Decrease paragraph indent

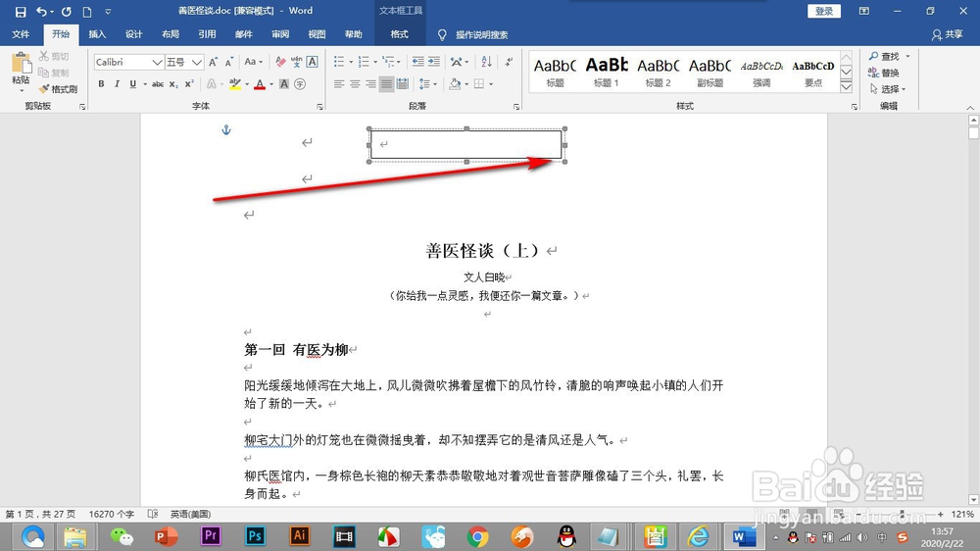(x=417, y=62)
